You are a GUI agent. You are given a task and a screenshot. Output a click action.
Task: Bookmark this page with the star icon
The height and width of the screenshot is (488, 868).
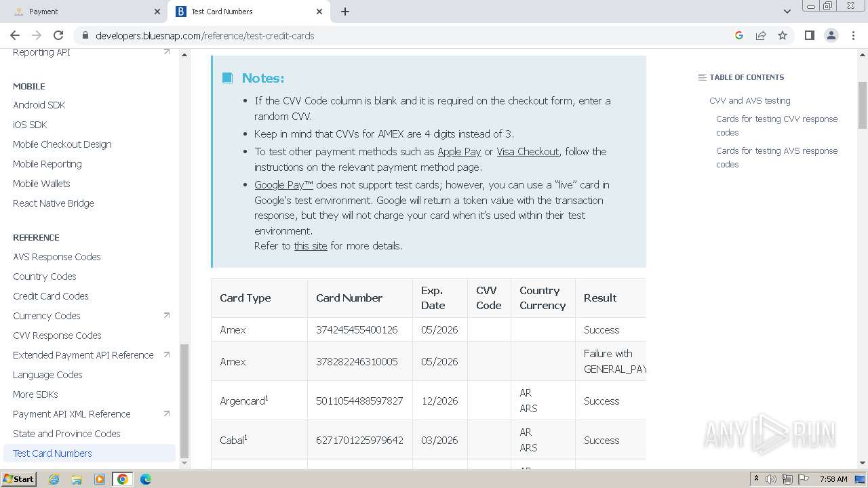coord(783,35)
